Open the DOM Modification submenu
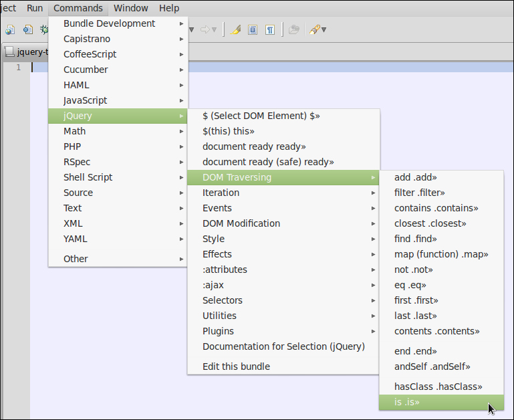The height and width of the screenshot is (420, 514). (x=283, y=224)
